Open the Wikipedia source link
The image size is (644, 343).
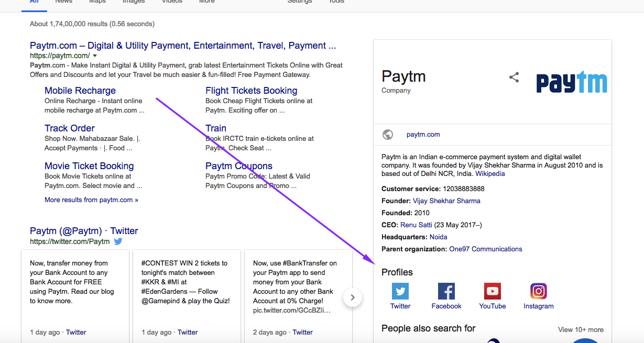490,174
